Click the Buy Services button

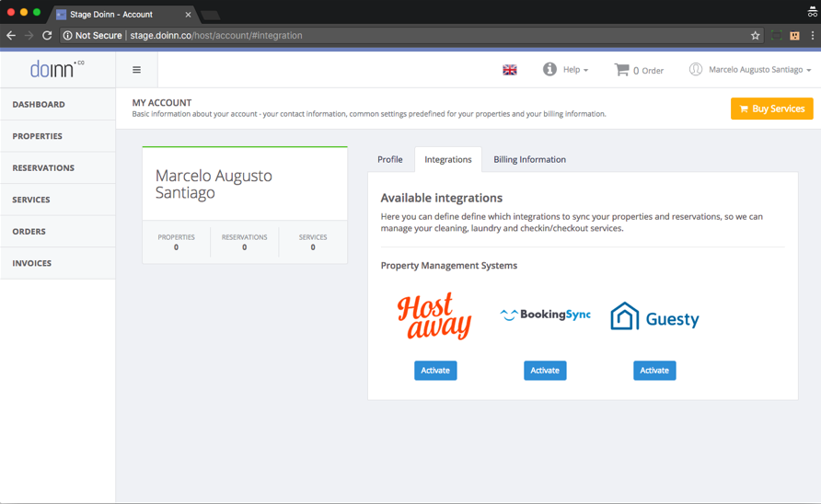(x=772, y=109)
